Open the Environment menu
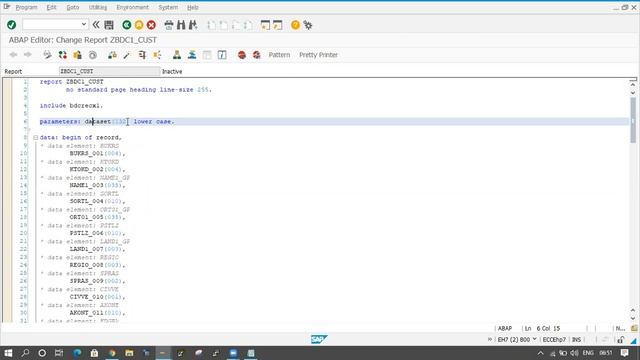Viewport: 640px width, 360px height. 133,7
